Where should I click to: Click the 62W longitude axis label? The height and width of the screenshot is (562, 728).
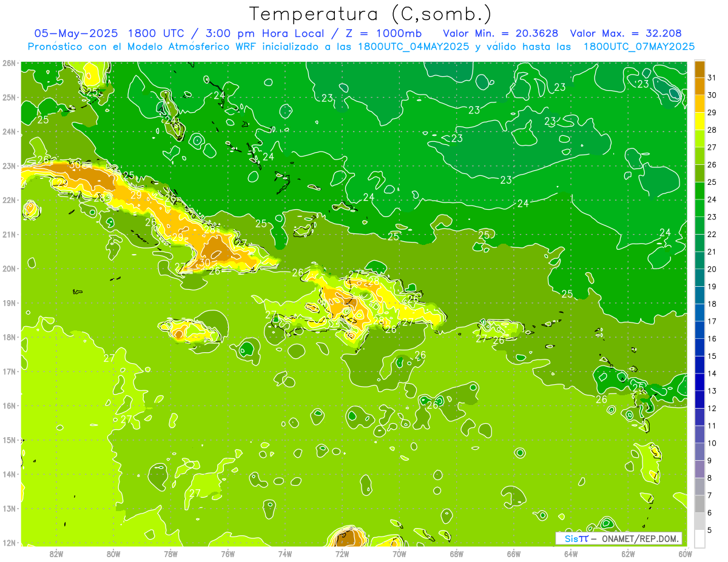click(x=629, y=554)
